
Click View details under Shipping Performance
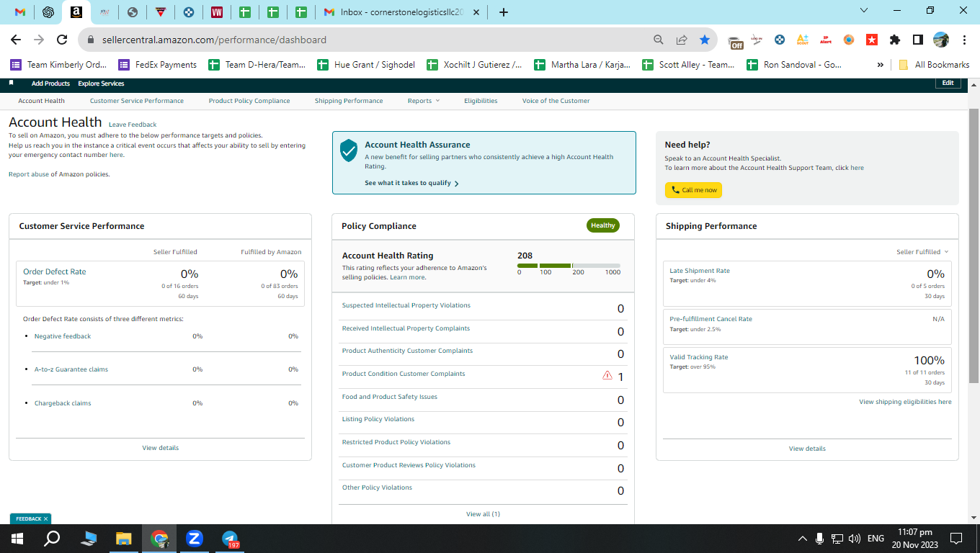807,449
